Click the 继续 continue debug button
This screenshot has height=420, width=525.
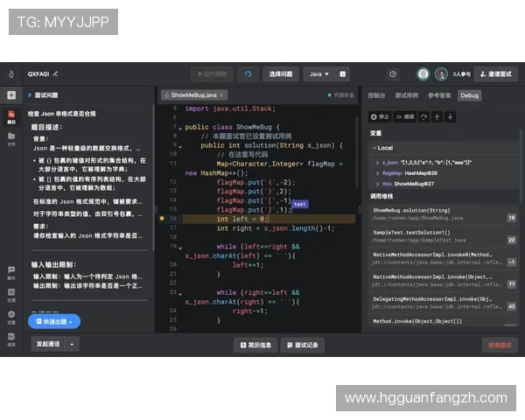(405, 117)
